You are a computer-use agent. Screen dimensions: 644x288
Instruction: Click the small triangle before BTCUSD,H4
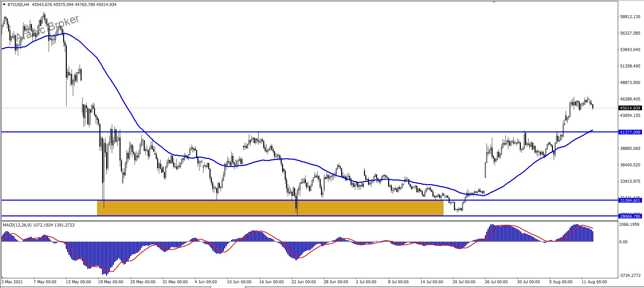tap(4, 5)
